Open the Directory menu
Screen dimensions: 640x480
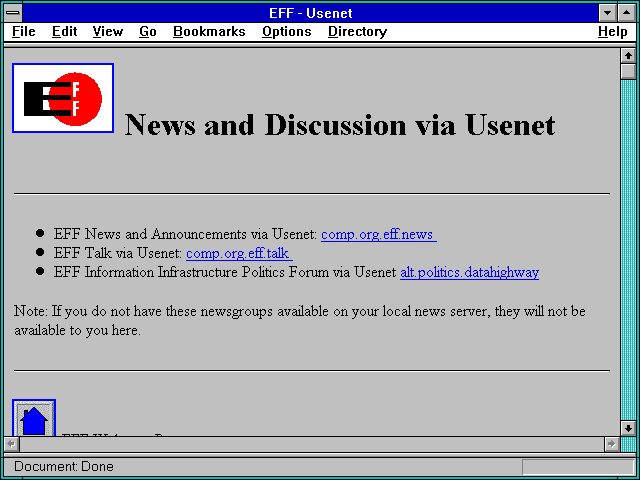coord(357,31)
